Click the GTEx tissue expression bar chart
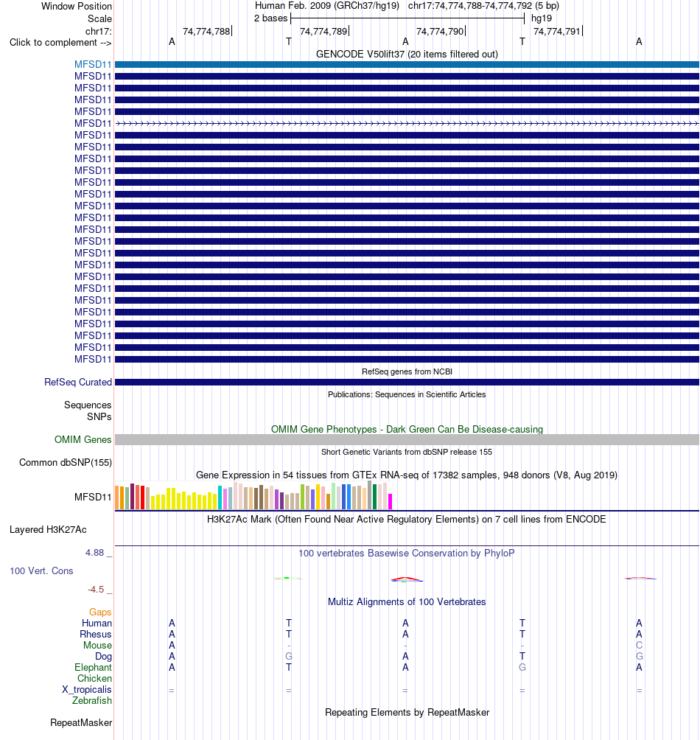The width and height of the screenshot is (700, 740). click(x=253, y=495)
